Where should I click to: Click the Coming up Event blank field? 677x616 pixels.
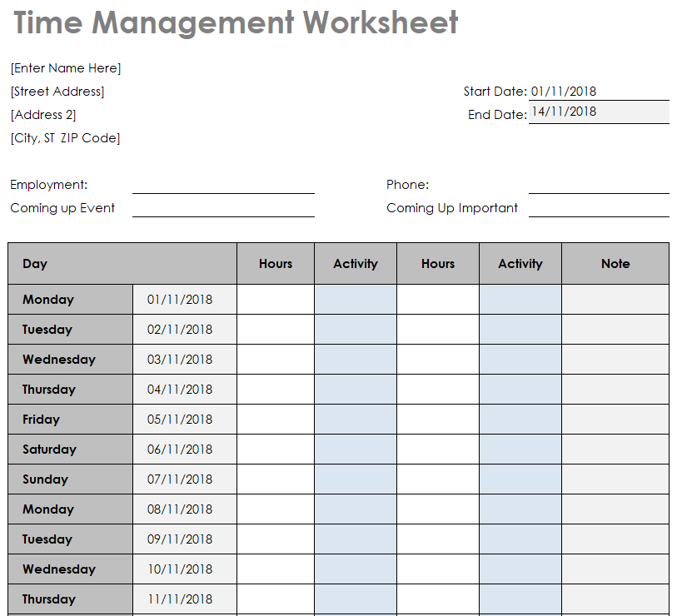click(x=223, y=208)
